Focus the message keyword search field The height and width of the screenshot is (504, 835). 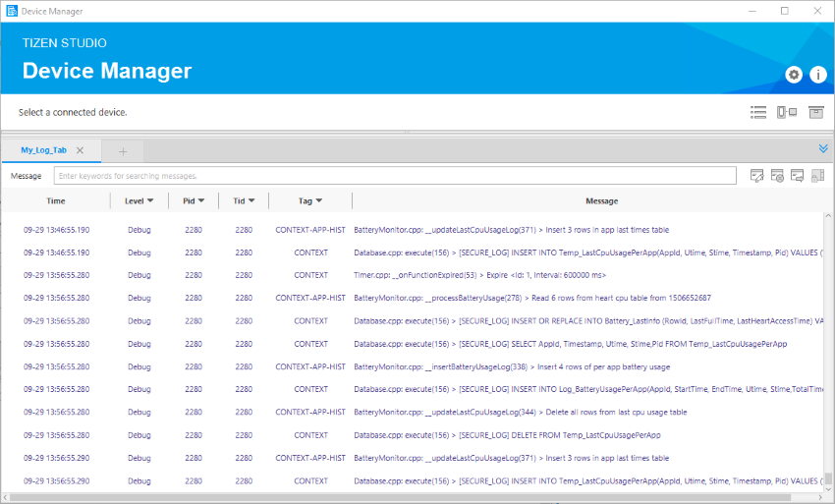[x=394, y=176]
